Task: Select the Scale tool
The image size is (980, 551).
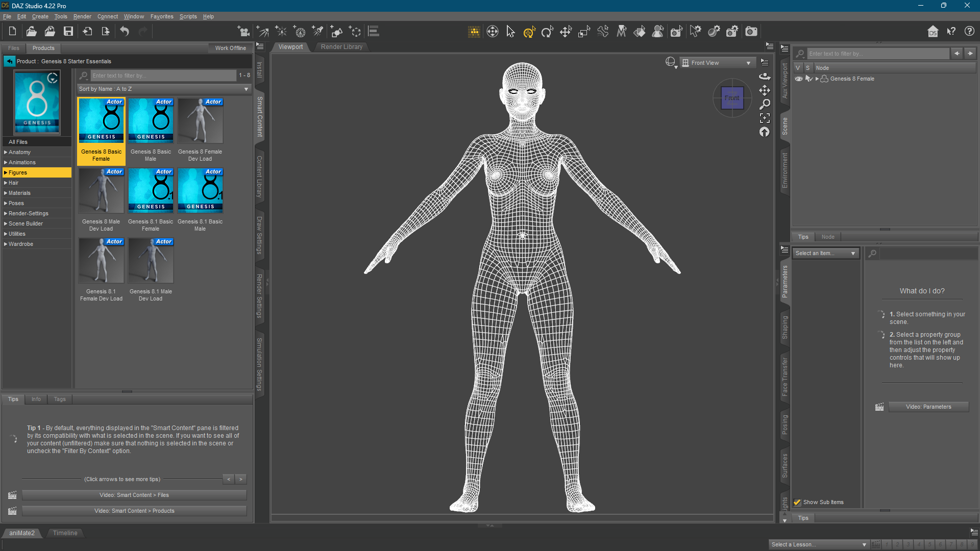Action: click(x=584, y=32)
